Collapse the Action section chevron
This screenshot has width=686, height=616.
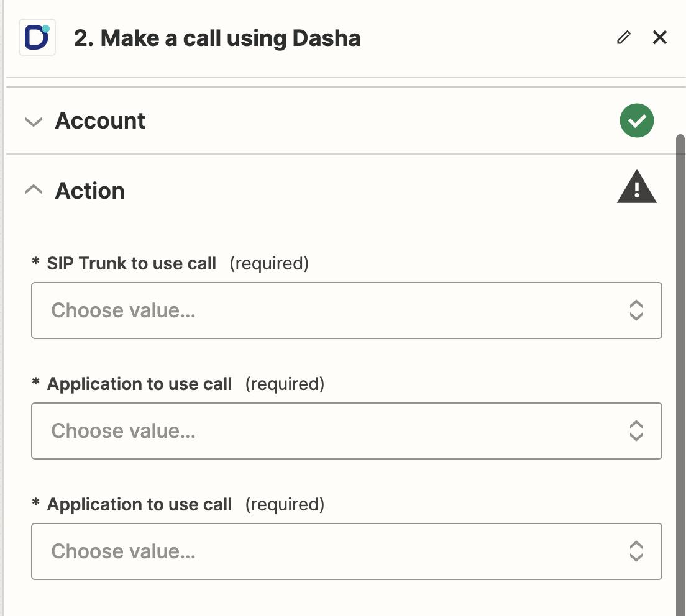[34, 190]
